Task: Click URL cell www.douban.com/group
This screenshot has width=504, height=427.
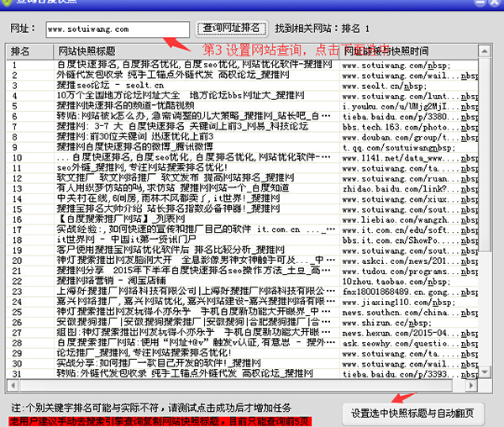Action: [x=410, y=137]
